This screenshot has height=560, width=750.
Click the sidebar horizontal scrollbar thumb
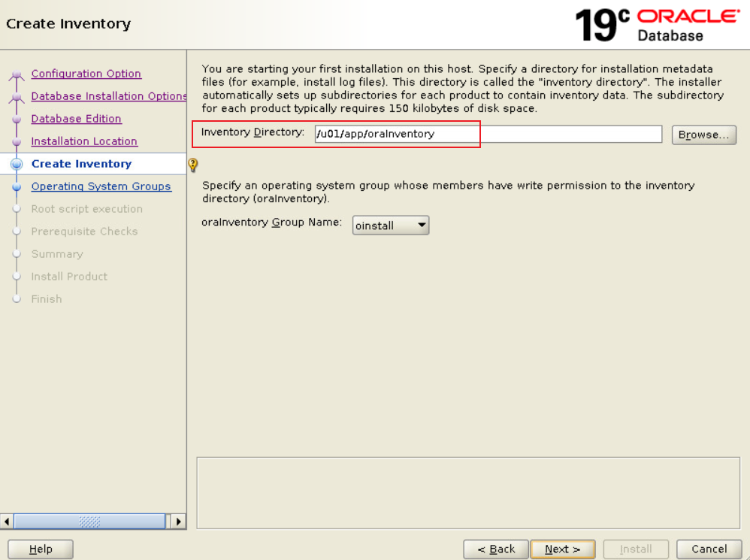tap(89, 521)
